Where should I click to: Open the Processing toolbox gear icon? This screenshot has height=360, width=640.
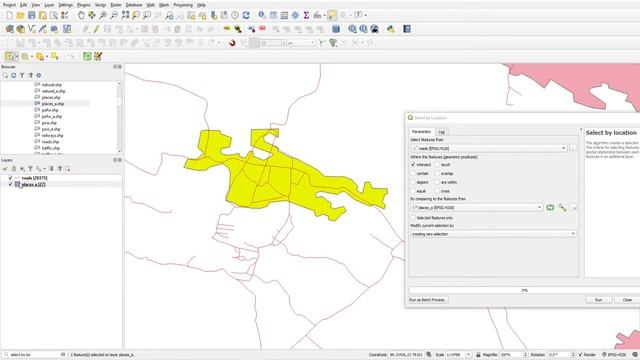(x=295, y=15)
